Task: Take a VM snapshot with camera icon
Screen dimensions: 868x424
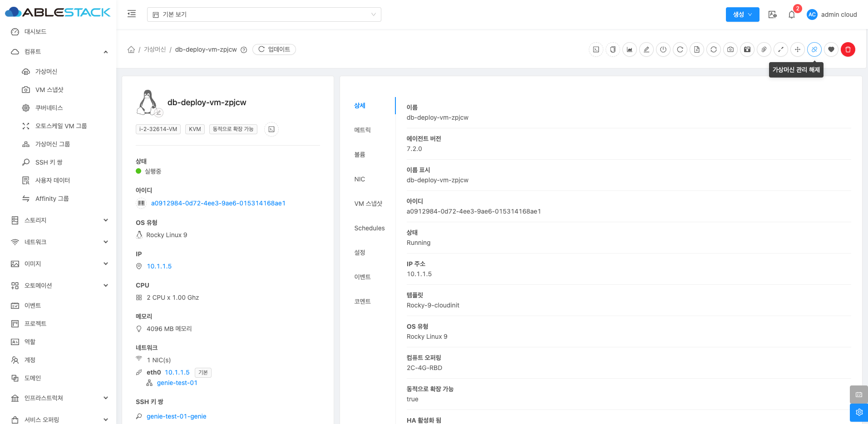Action: [730, 49]
